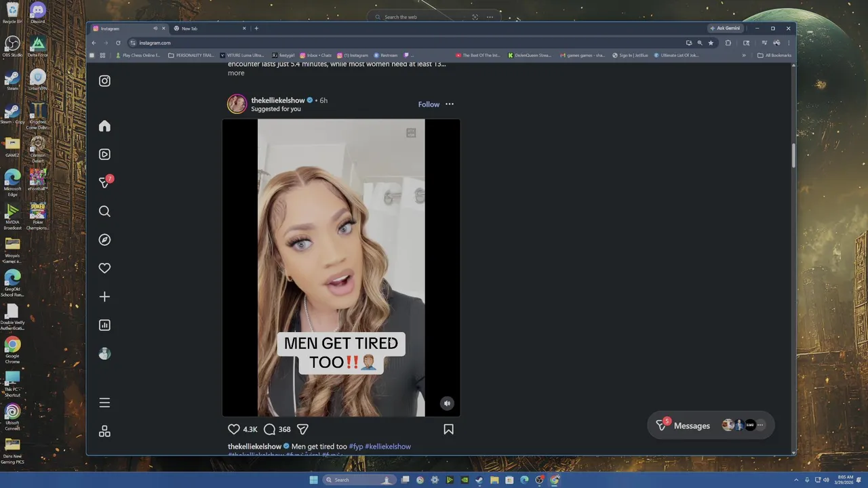The height and width of the screenshot is (488, 868).
Task: Open the More hamburger menu in sidebar
Action: 104,403
